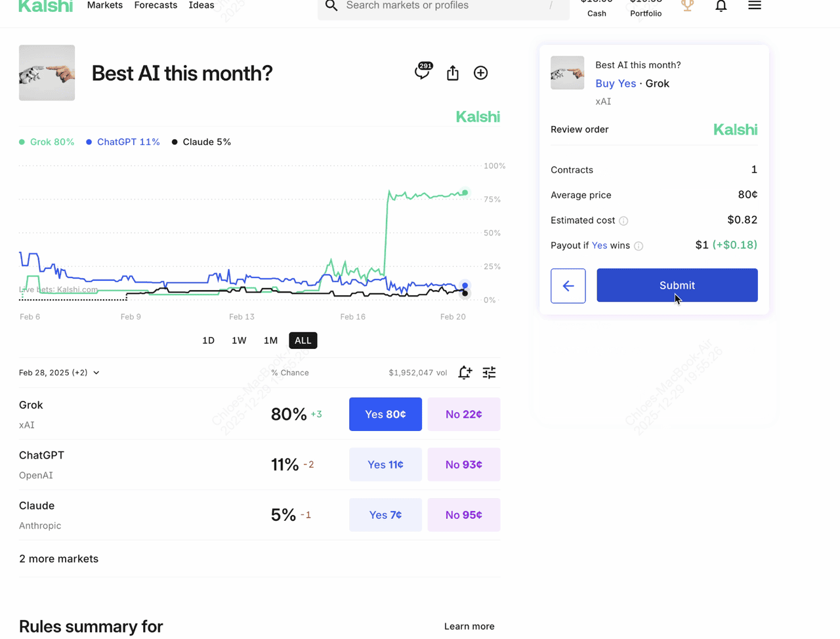Click the Estimated cost info icon

[623, 221]
